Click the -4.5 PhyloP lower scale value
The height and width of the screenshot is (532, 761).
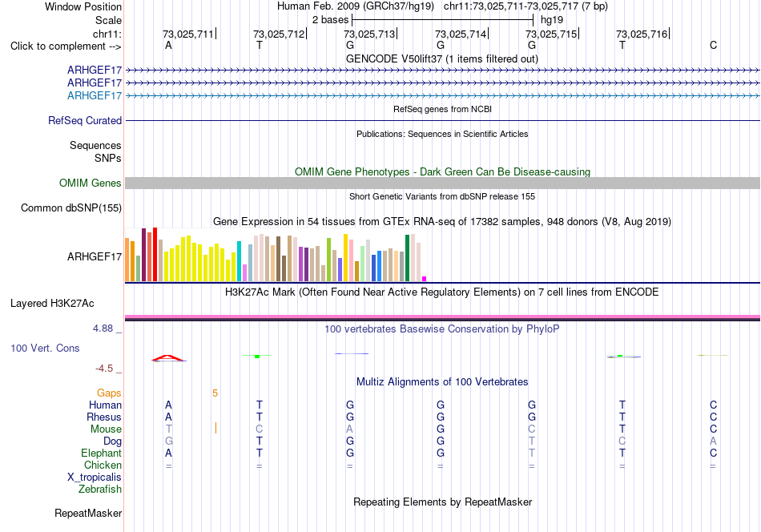pyautogui.click(x=104, y=369)
